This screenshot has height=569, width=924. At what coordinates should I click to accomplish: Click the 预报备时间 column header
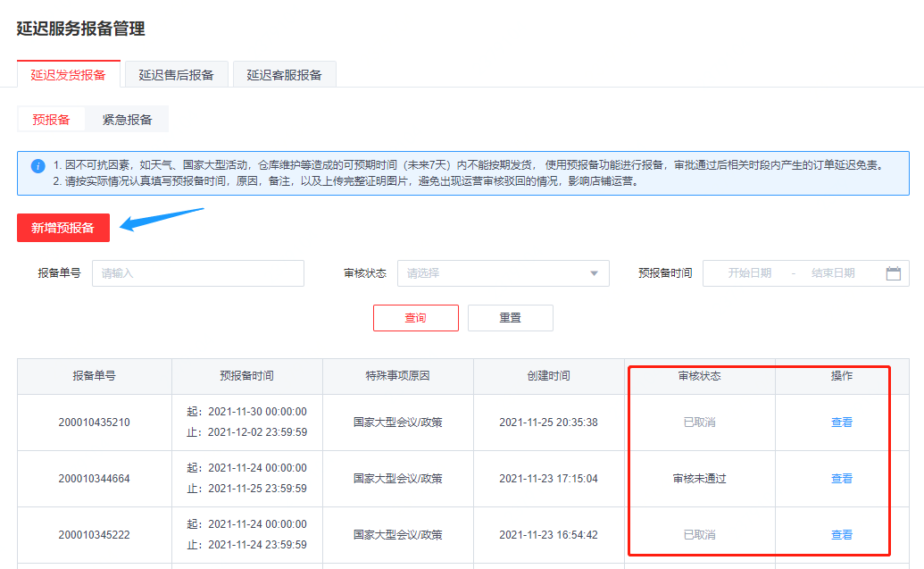click(x=246, y=376)
